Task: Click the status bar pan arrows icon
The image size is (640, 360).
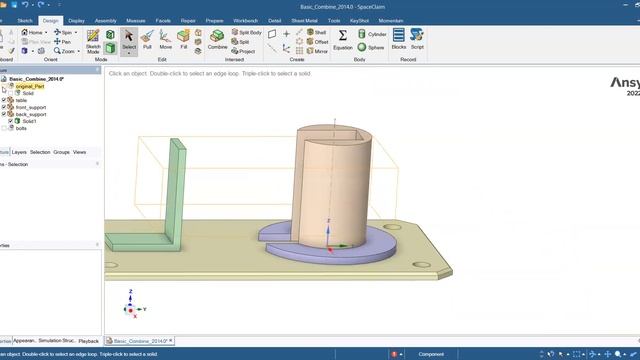Action: click(x=608, y=354)
